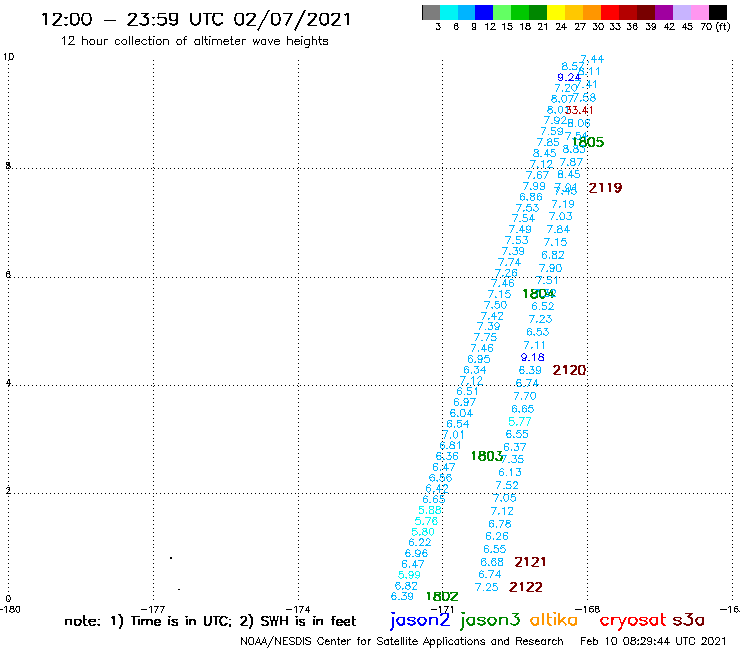Click the dark red 2119 time marker
Viewport: 740px width, 650px height.
pos(605,188)
